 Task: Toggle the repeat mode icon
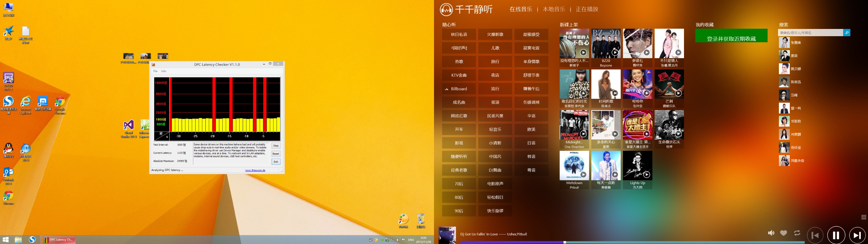[x=797, y=233]
